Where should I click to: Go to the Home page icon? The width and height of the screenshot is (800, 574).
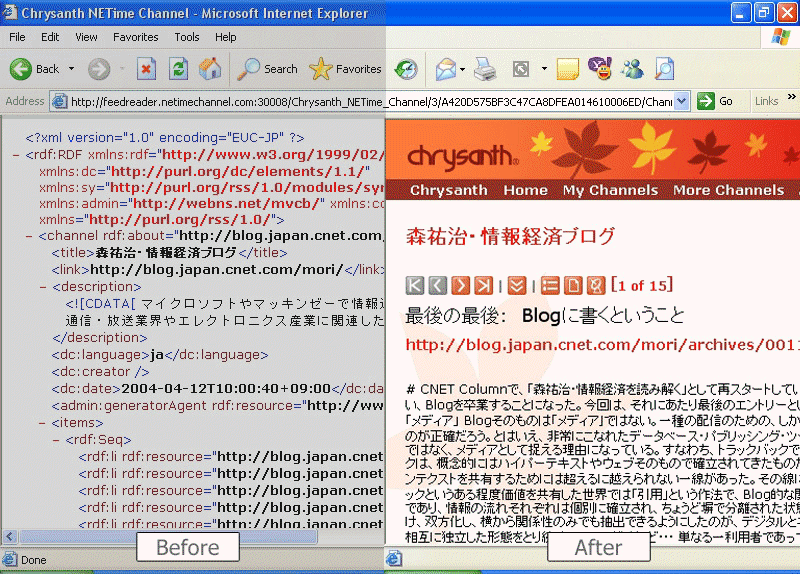(x=210, y=69)
